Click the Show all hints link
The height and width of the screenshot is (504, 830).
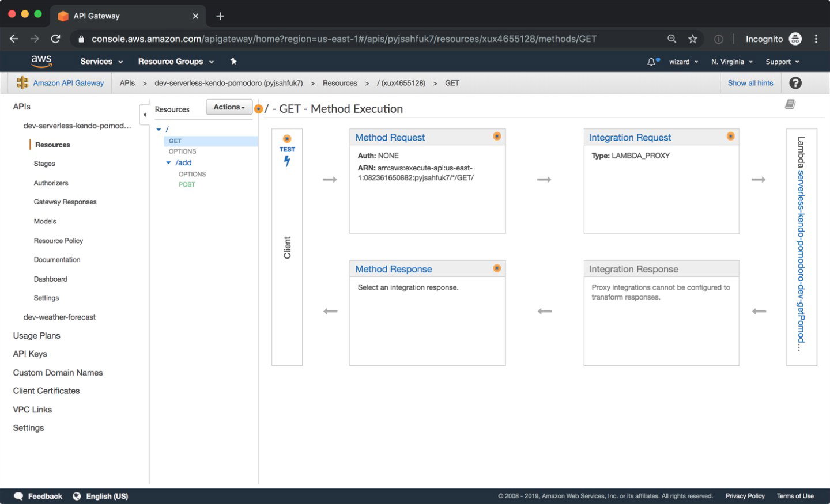tap(750, 82)
